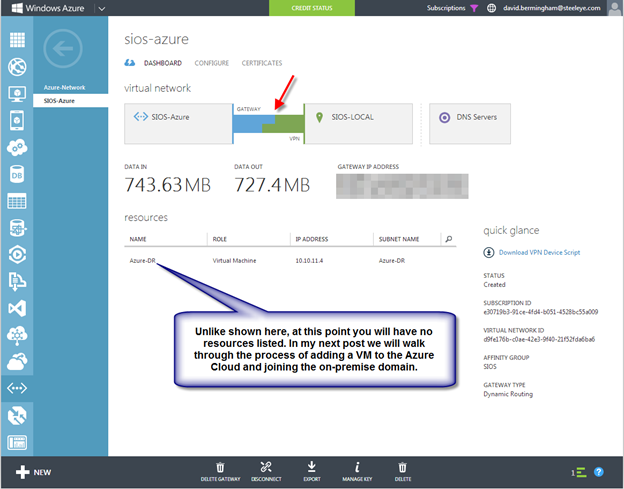Open SQL Databases from the DB sidebar icon
This screenshot has width=624, height=489.
click(16, 173)
